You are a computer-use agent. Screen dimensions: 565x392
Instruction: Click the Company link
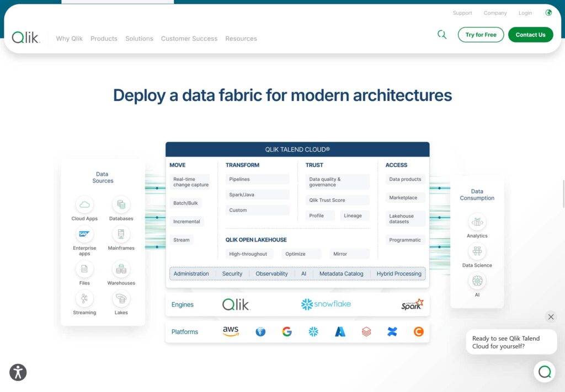495,13
